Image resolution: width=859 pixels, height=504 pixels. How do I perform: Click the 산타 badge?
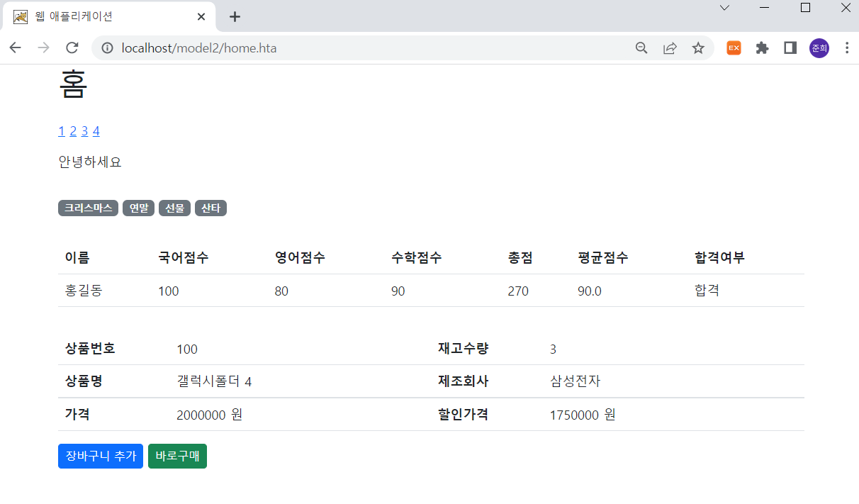point(210,208)
